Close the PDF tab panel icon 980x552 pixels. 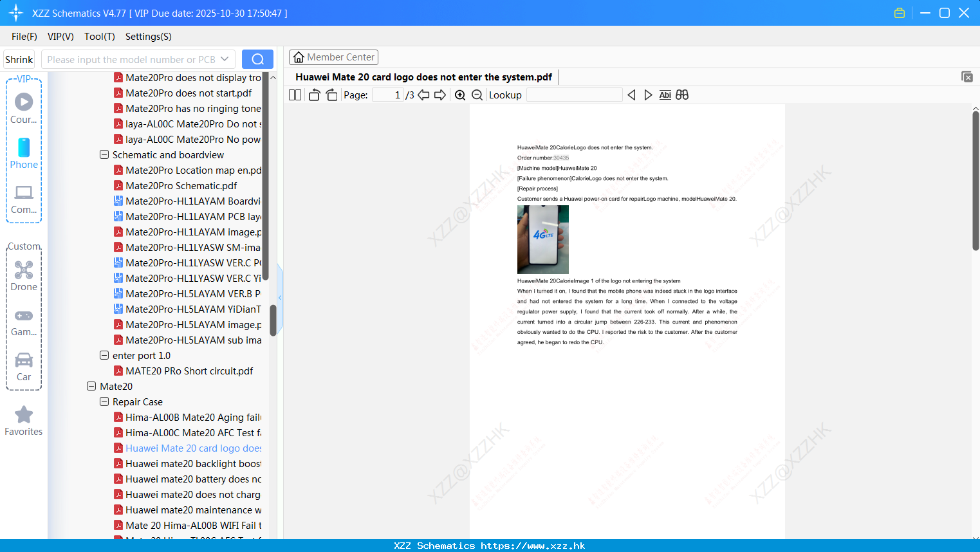[x=967, y=77]
